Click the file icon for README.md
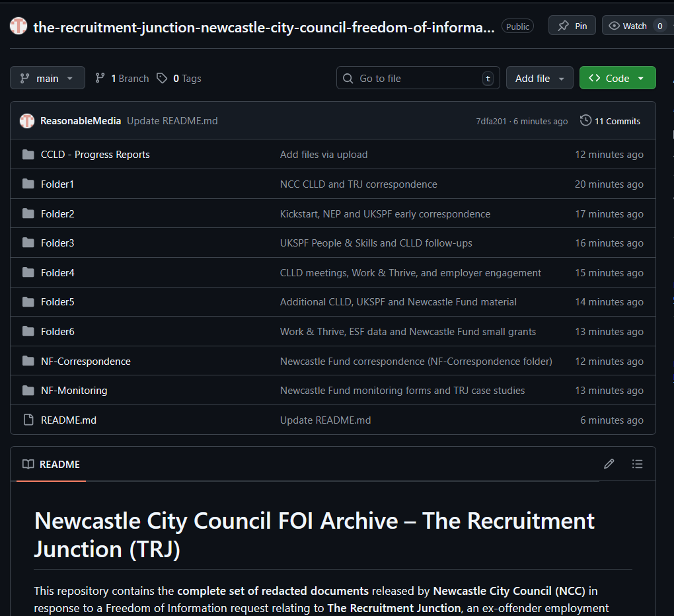Image resolution: width=674 pixels, height=616 pixels. [28, 420]
